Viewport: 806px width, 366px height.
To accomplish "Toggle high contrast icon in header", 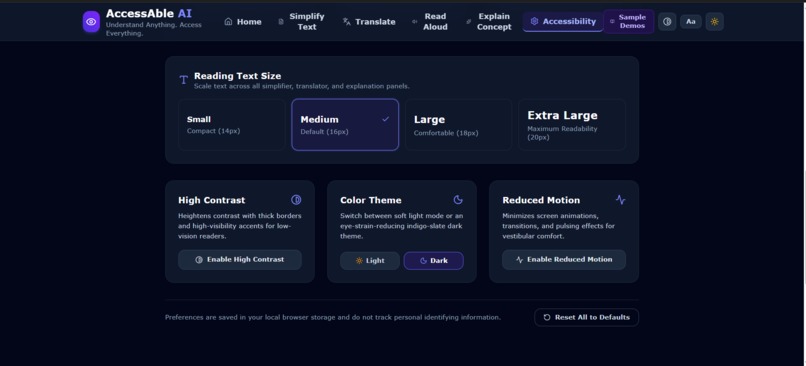I will point(667,22).
